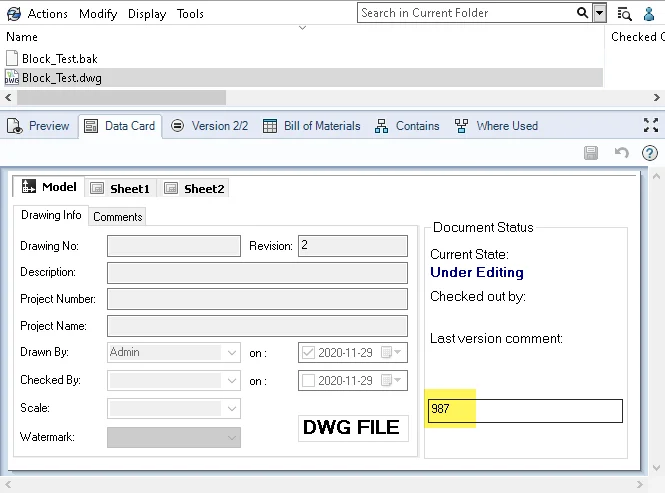Screen dimensions: 665x493
Task: Click the version comment field containing 987
Action: point(524,410)
